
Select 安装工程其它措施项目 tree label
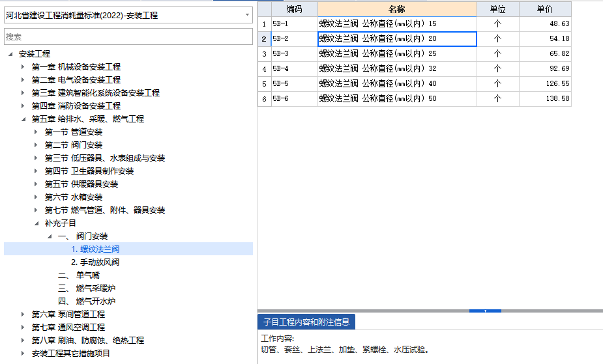tap(71, 354)
